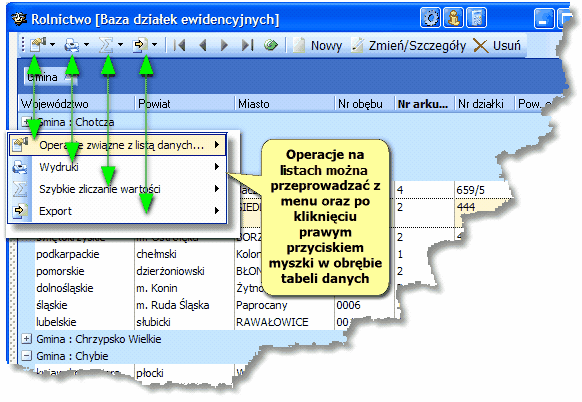Go to the previous record

[203, 45]
